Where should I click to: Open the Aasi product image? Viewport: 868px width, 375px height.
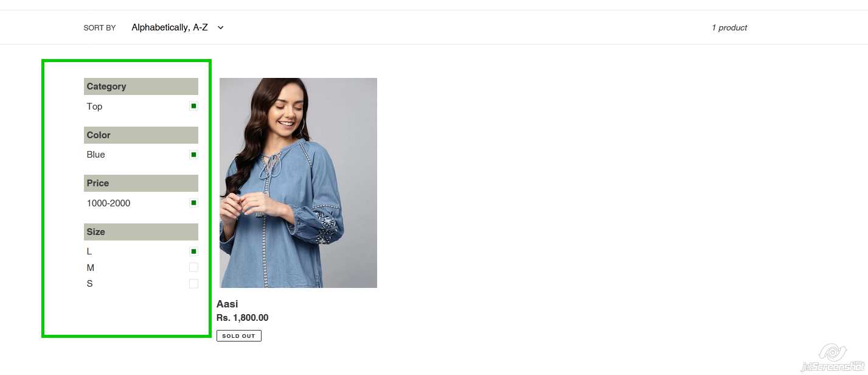pyautogui.click(x=298, y=183)
